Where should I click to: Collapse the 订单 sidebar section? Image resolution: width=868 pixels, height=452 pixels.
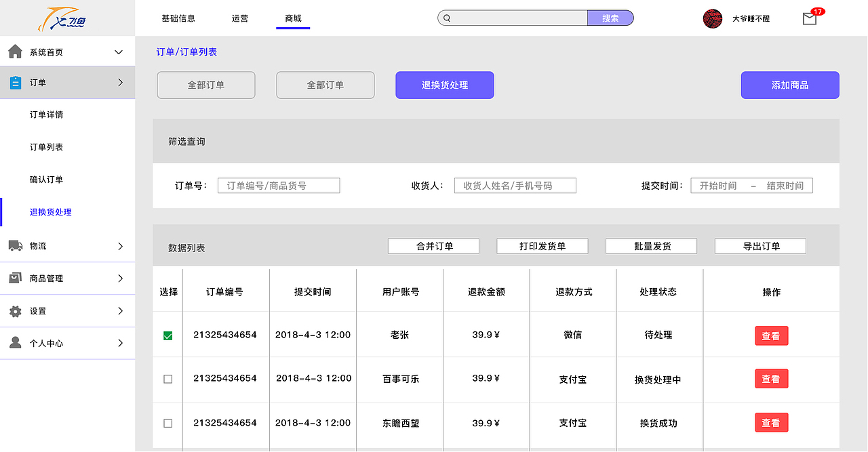[x=120, y=82]
